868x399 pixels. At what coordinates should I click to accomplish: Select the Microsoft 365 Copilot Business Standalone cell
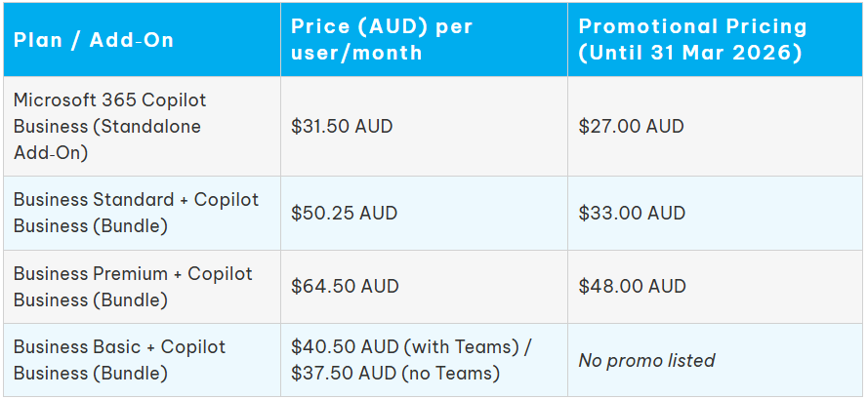pos(109,126)
